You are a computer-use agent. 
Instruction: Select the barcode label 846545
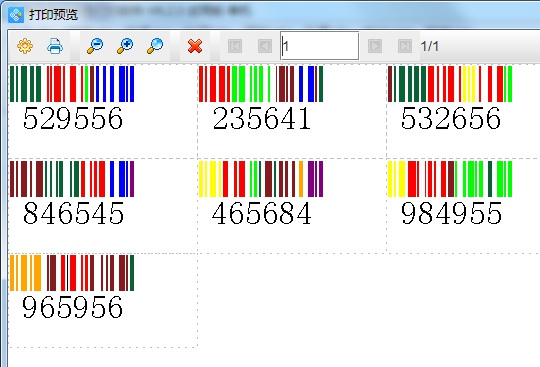tap(72, 193)
